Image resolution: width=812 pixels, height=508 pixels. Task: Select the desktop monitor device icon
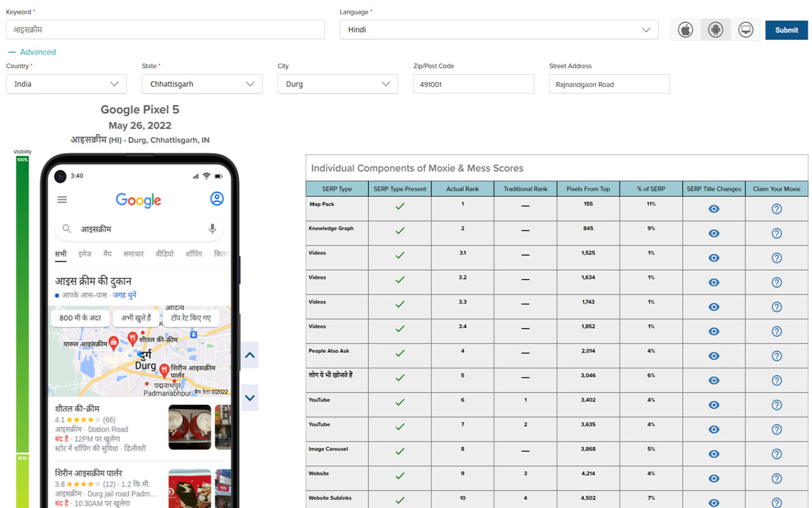coord(746,30)
